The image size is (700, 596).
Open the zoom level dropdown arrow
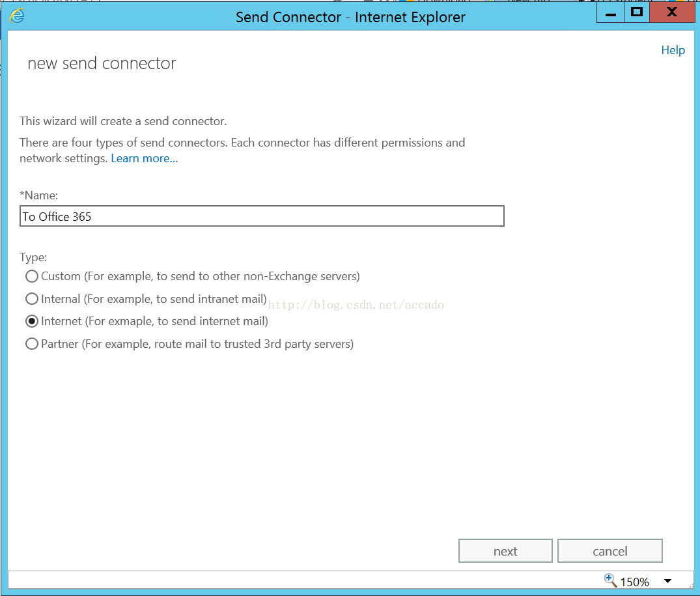(667, 581)
